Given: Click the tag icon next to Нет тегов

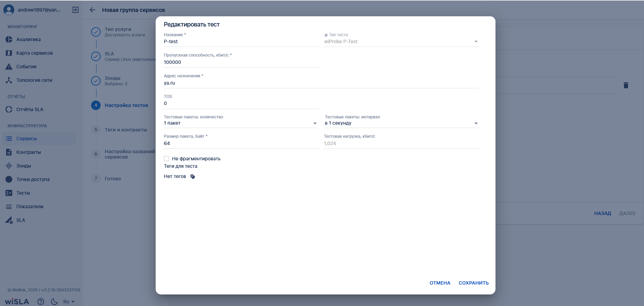Looking at the screenshot, I should [193, 177].
